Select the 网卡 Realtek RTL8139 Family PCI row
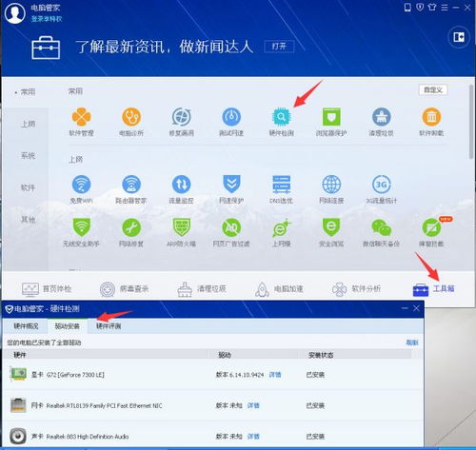The height and width of the screenshot is (450, 476). pyautogui.click(x=212, y=405)
